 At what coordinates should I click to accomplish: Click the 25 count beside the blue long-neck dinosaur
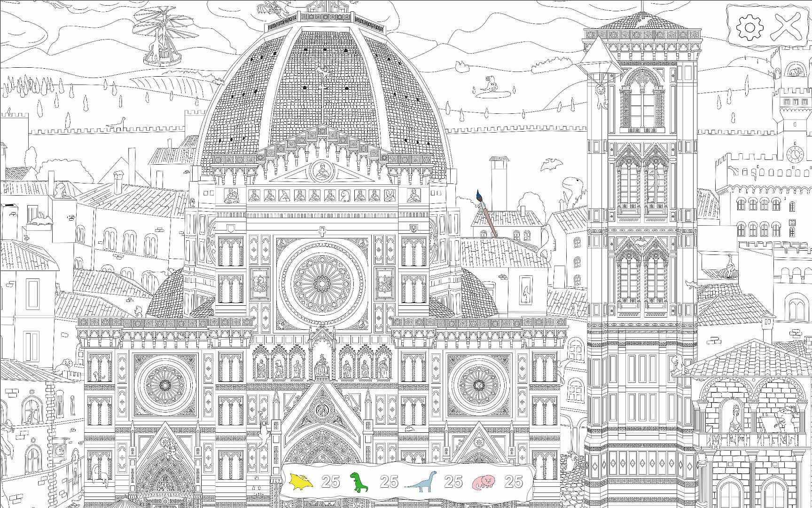pyautogui.click(x=453, y=482)
